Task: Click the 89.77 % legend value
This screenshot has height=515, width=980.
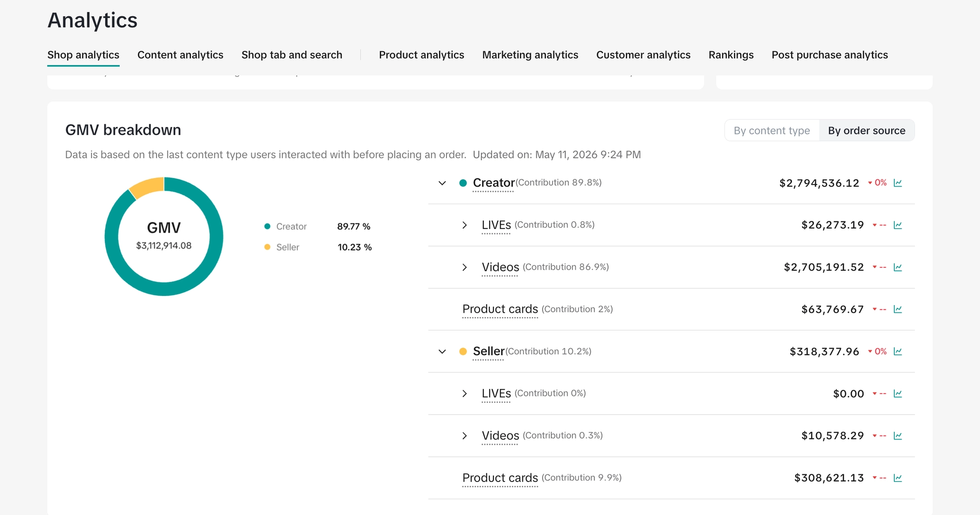Action: (x=354, y=226)
